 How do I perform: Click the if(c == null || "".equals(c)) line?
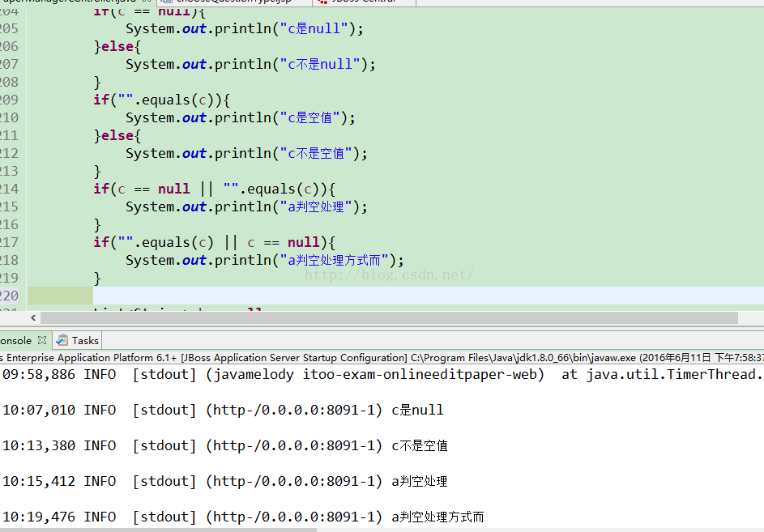215,189
